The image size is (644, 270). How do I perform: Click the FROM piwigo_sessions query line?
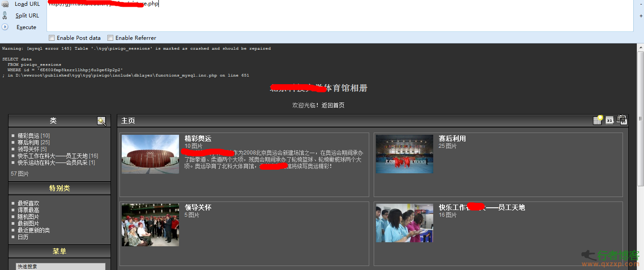(34, 64)
